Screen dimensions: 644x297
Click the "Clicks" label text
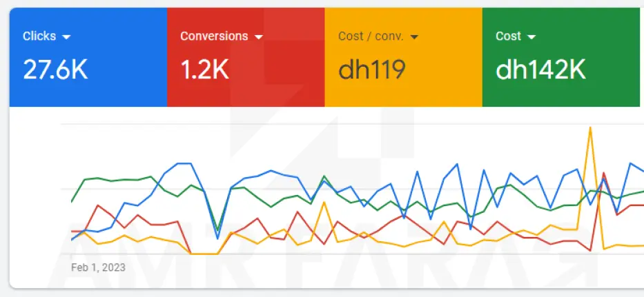[39, 36]
